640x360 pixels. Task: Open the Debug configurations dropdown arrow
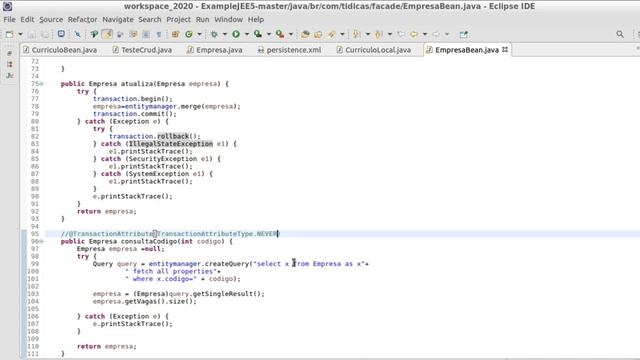pyautogui.click(x=224, y=34)
